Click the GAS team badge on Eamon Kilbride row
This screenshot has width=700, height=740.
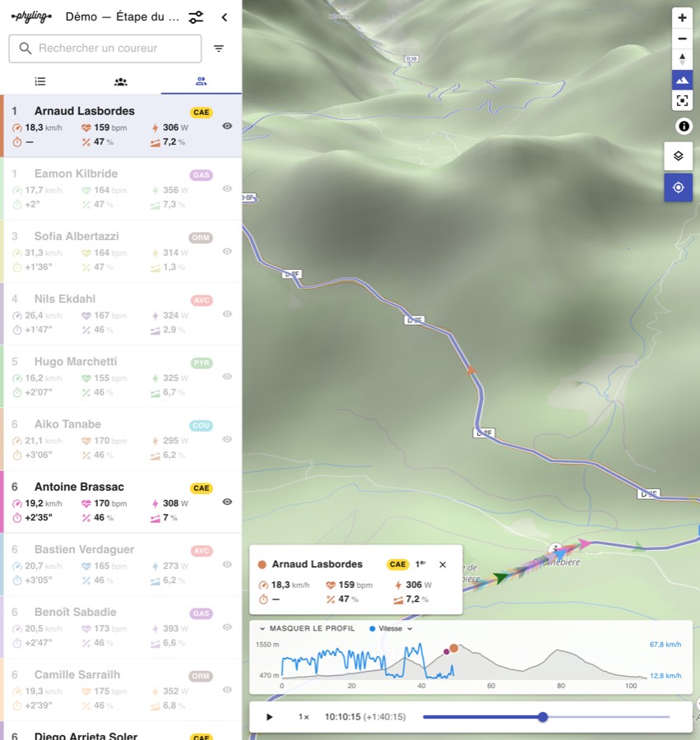[x=201, y=175]
